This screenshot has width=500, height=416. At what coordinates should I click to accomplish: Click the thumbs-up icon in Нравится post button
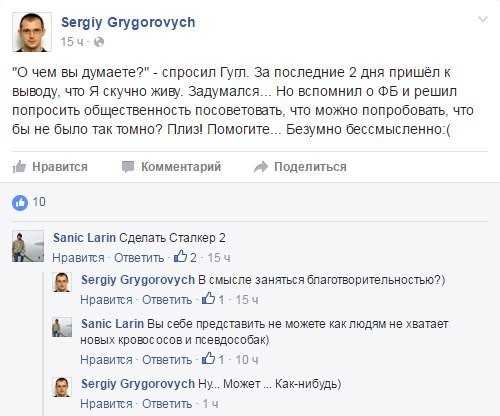(x=19, y=166)
